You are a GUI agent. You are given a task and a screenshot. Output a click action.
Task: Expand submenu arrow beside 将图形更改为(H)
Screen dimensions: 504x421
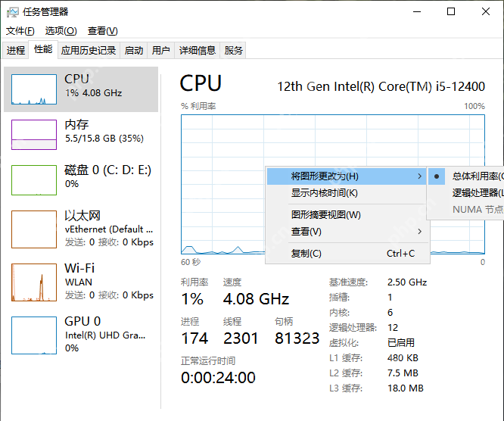419,176
